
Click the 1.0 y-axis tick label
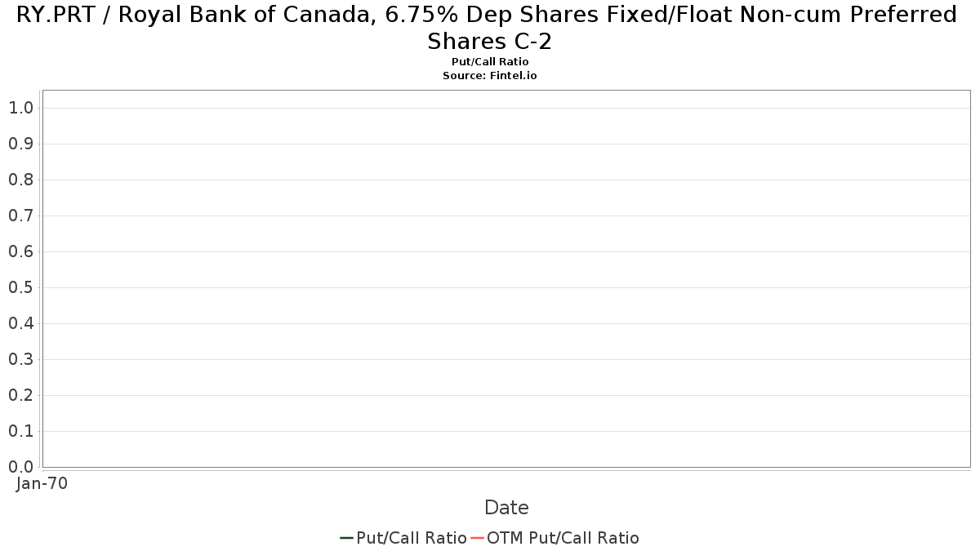click(x=20, y=108)
